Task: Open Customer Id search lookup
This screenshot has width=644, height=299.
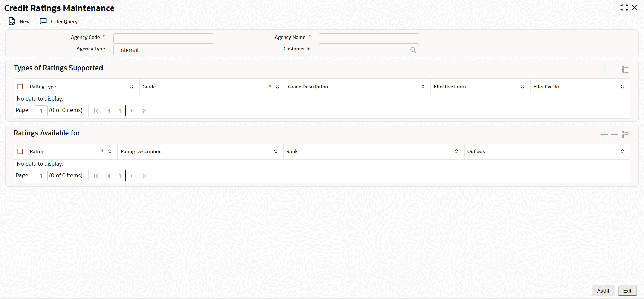Action: coord(413,50)
